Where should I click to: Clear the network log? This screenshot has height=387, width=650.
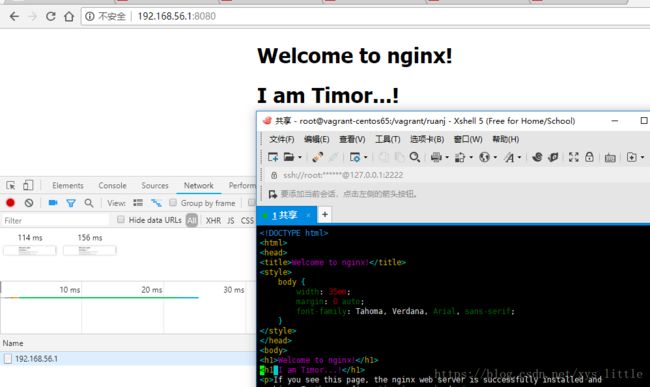[x=29, y=203]
